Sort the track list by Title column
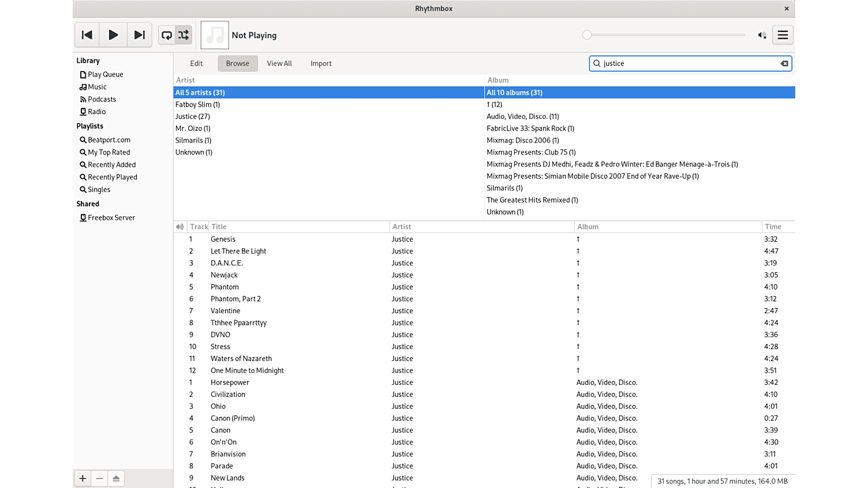The height and width of the screenshot is (488, 868). tap(219, 227)
